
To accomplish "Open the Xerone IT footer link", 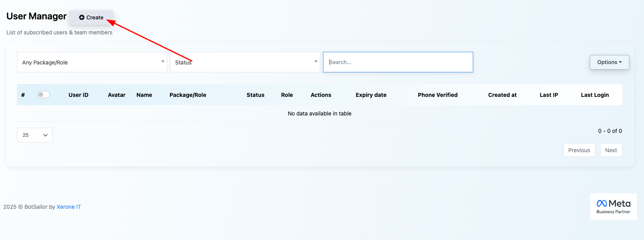I will (x=69, y=207).
